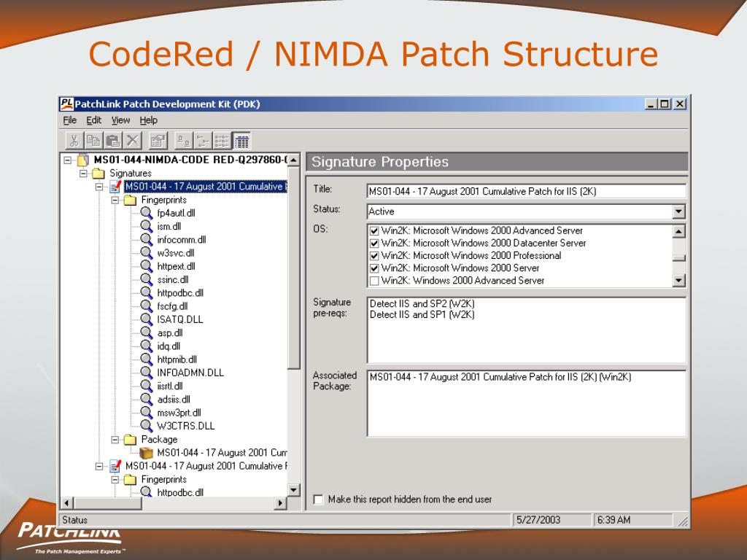The height and width of the screenshot is (560, 747).
Task: Click the cardboard box package icon
Action: [x=146, y=452]
